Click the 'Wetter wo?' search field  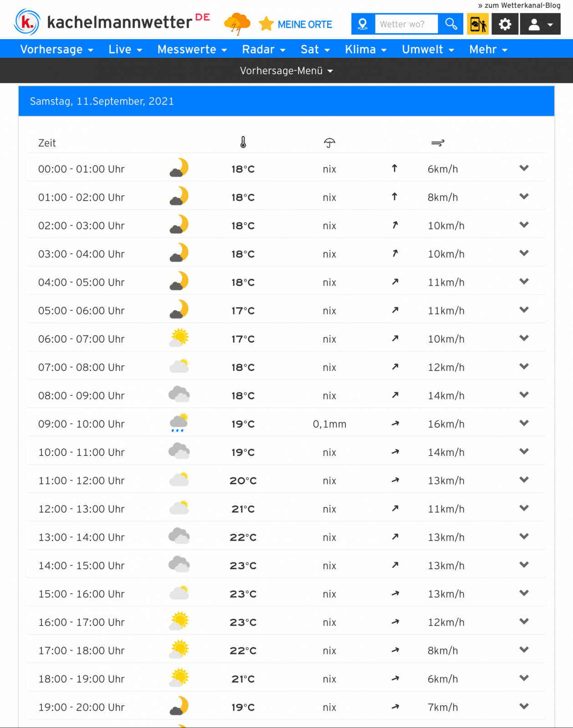[406, 24]
